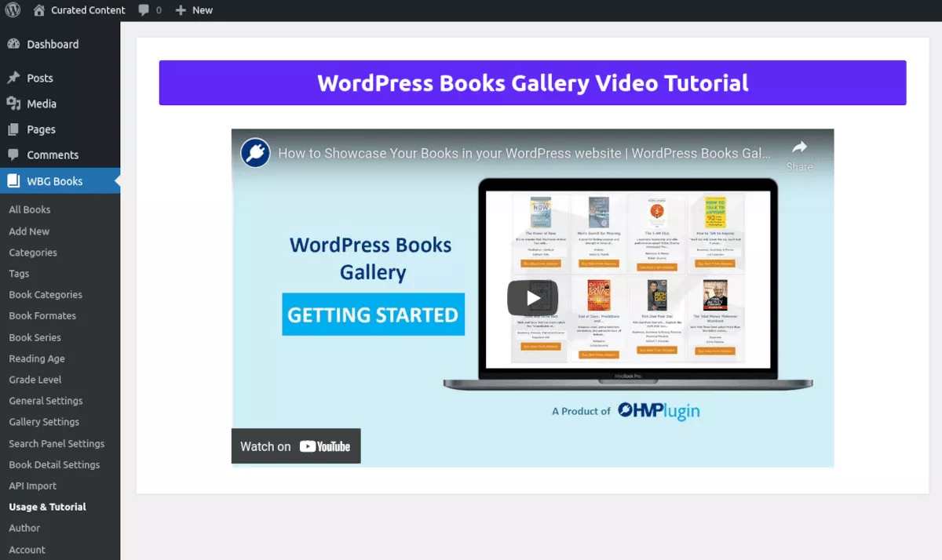The height and width of the screenshot is (560, 942).
Task: Click the Comments speech bubble sidebar icon
Action: pyautogui.click(x=13, y=155)
